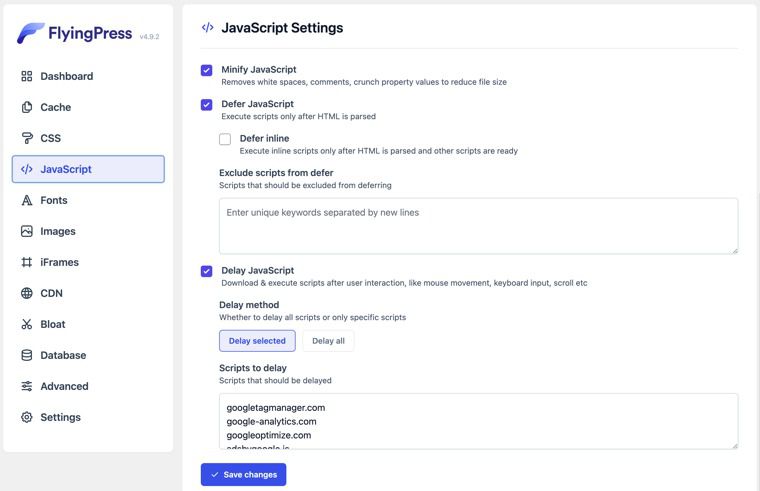The image size is (760, 491).
Task: Click the Cache icon in sidebar
Action: [27, 107]
